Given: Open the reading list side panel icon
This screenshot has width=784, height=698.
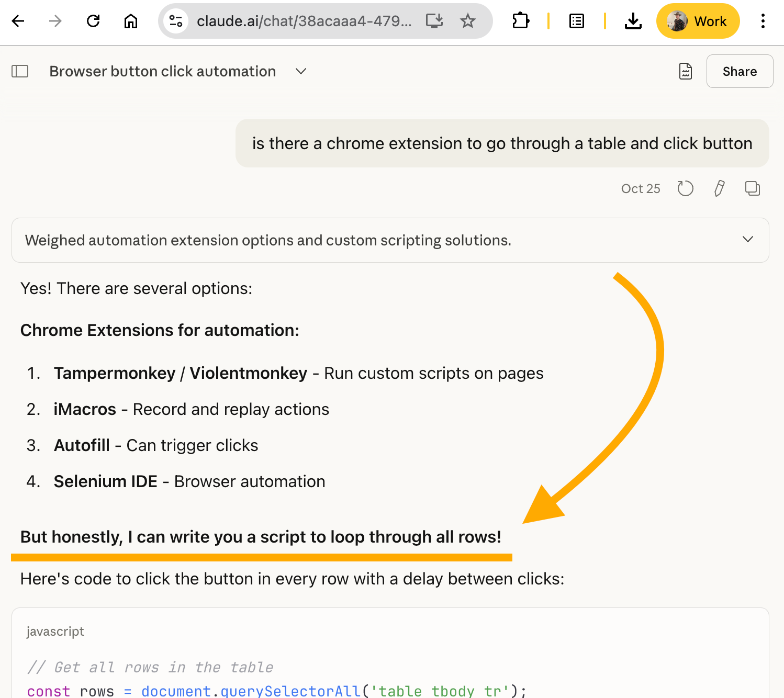Looking at the screenshot, I should 576,21.
